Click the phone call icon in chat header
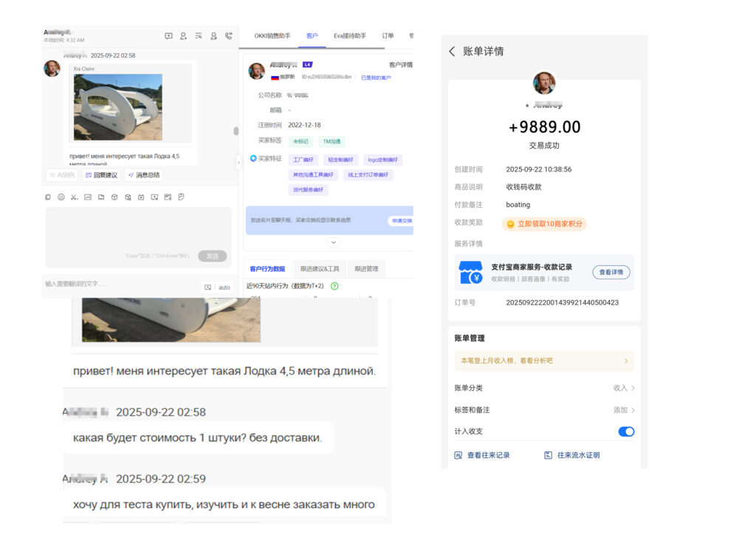The image size is (756, 535). (229, 35)
